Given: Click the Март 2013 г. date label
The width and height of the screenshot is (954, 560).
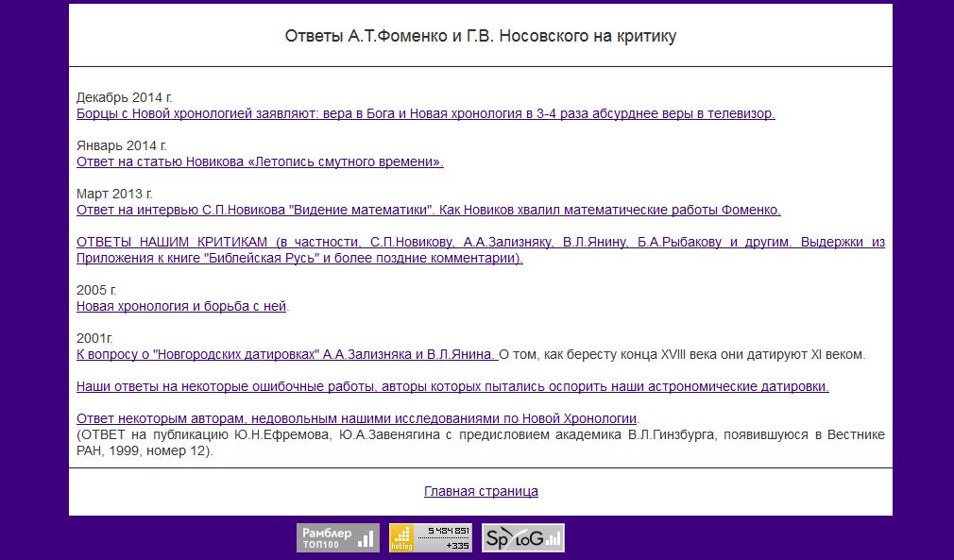Looking at the screenshot, I should (x=114, y=194).
